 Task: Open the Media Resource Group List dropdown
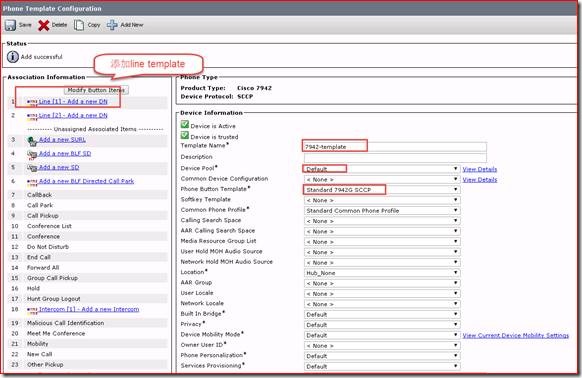click(382, 242)
